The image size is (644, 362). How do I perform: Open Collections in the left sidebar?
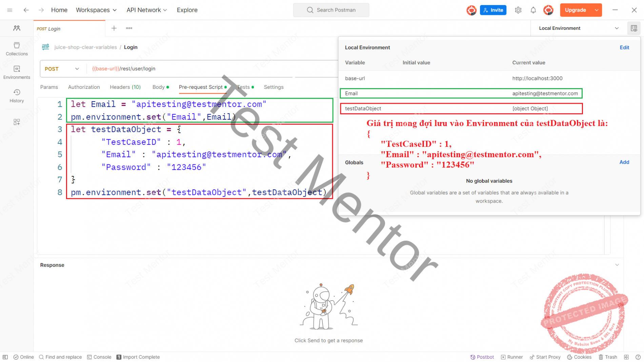coord(16,48)
